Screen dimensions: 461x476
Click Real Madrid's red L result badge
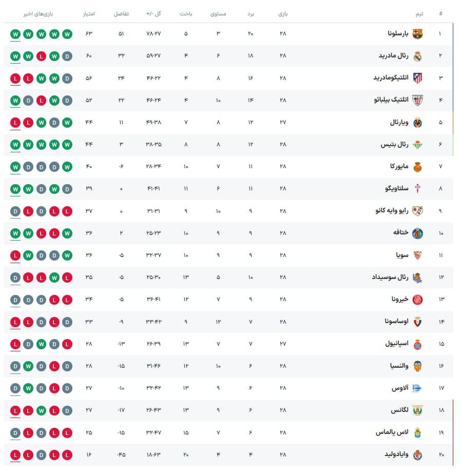point(42,56)
